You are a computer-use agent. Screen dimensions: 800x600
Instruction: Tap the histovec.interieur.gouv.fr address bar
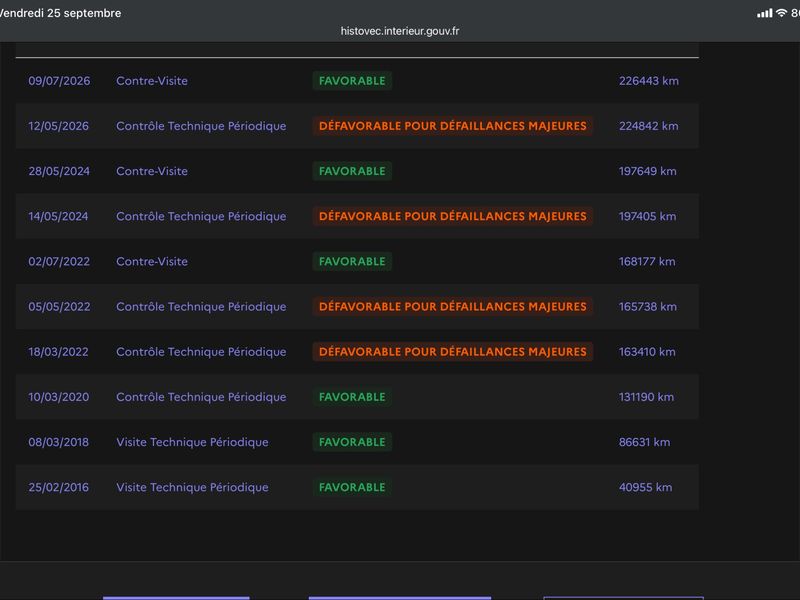point(400,31)
